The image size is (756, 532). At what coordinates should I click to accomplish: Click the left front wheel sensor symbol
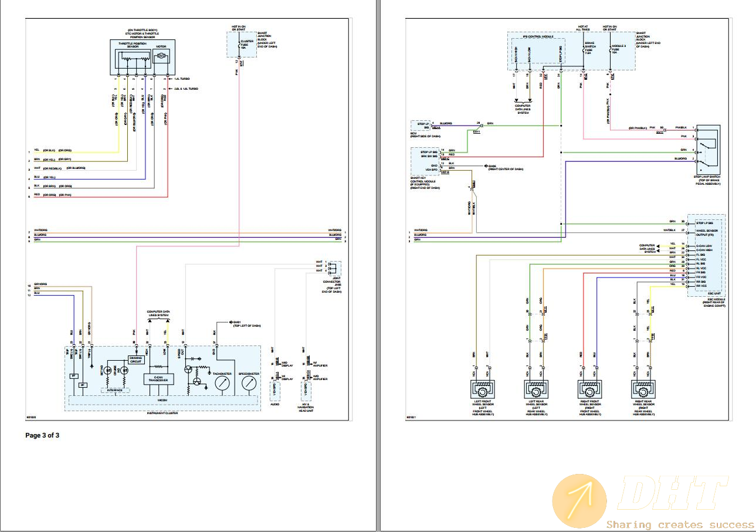pos(483,389)
